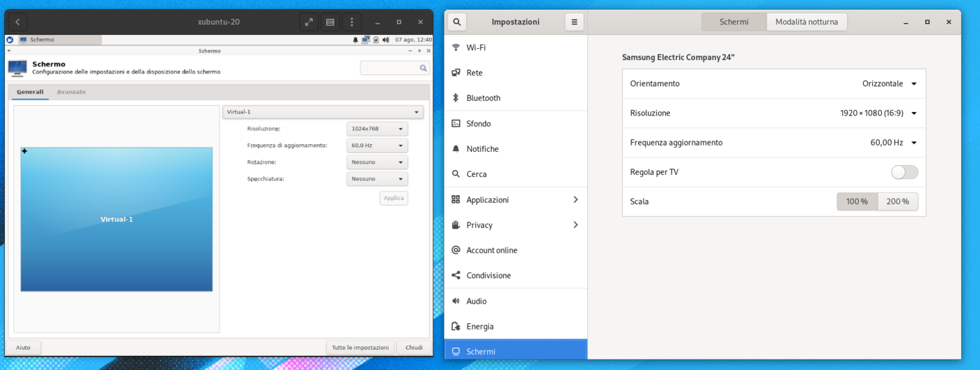The width and height of the screenshot is (980, 370).
Task: Set Scala to 200 %
Action: [897, 201]
